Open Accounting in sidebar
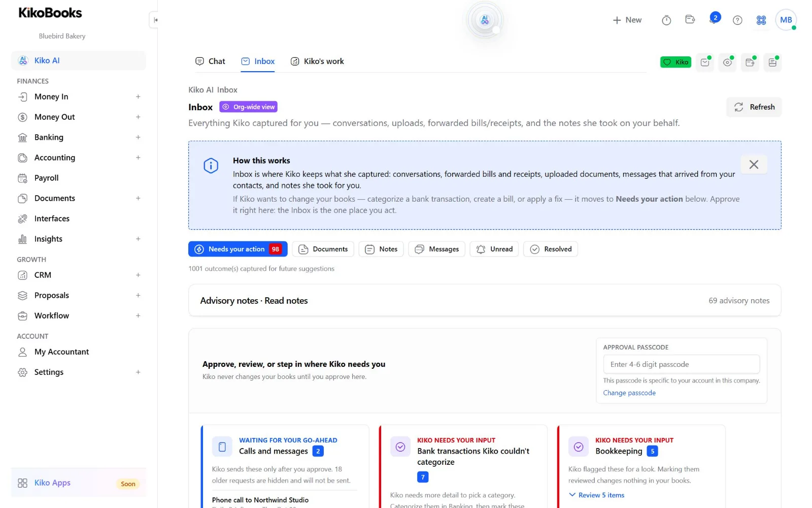This screenshot has height=508, width=812. tap(55, 157)
